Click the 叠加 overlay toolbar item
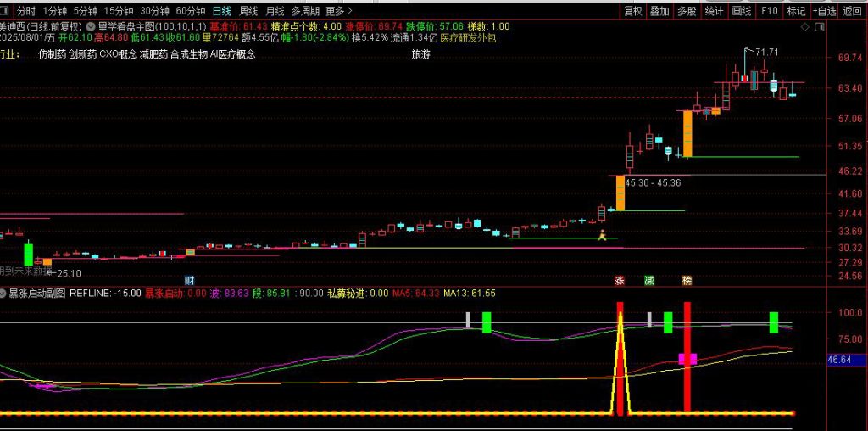 pyautogui.click(x=659, y=11)
